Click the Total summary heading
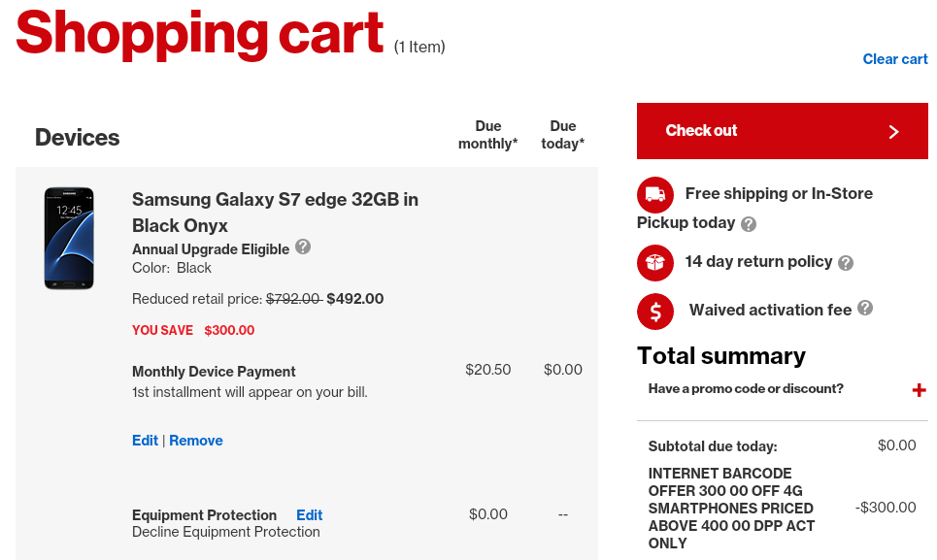Image resolution: width=937 pixels, height=560 pixels. coord(720,356)
